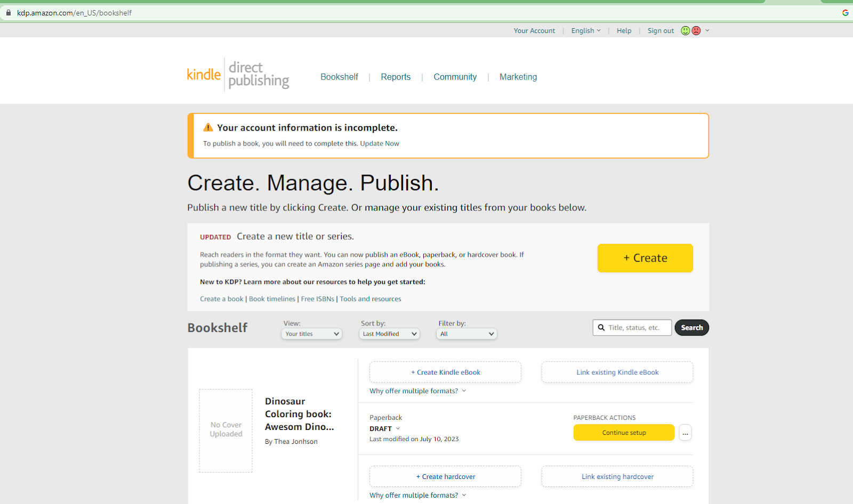Viewport: 853px width, 504px height.
Task: Click the padlock icon beside the URL
Action: [x=8, y=13]
